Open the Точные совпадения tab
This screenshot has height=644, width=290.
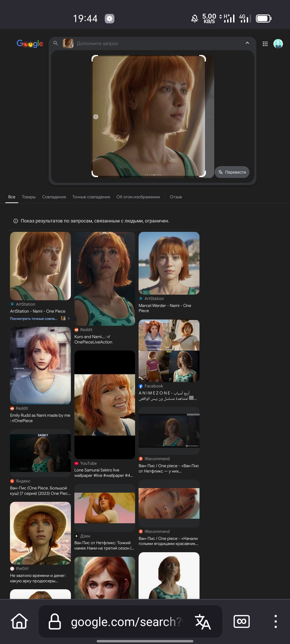click(x=91, y=197)
